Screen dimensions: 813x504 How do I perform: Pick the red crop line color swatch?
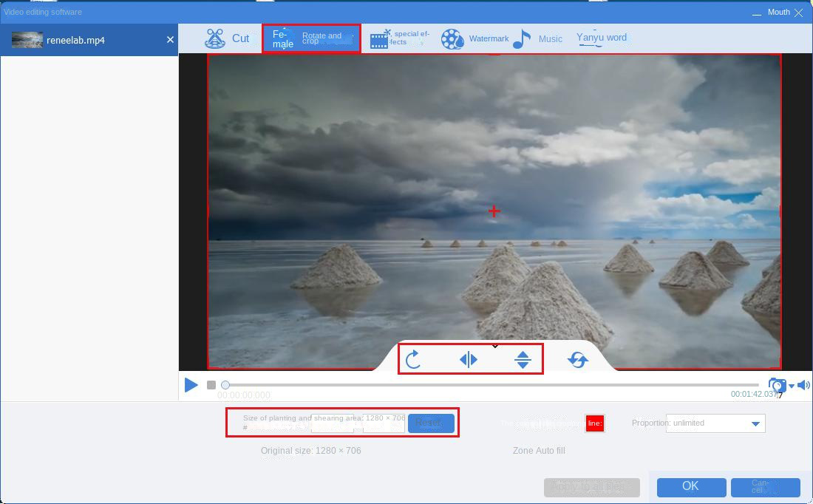594,423
